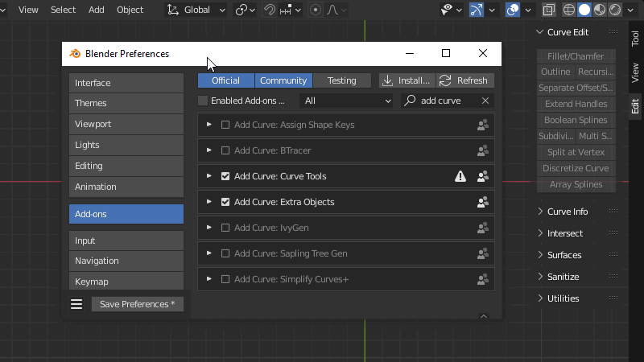Viewport: 644px width, 362px height.
Task: Click community icon on Curve Tools row
Action: pyautogui.click(x=483, y=176)
